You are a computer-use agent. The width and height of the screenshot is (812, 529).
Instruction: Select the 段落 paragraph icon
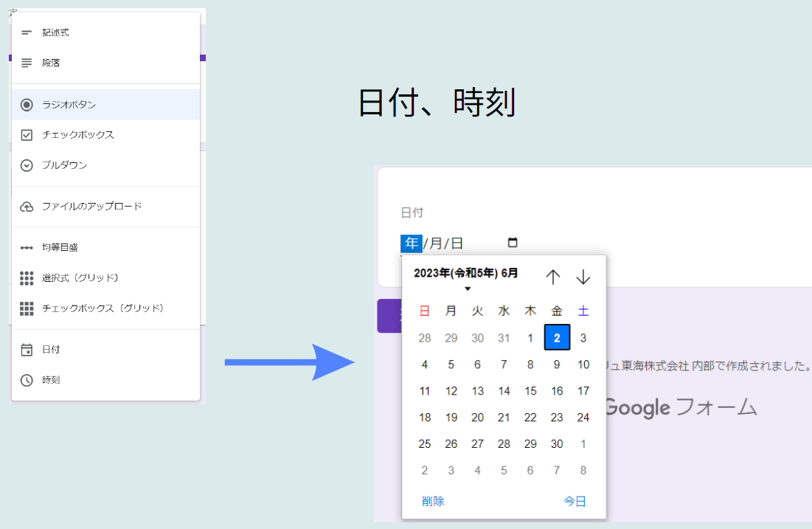tap(27, 63)
